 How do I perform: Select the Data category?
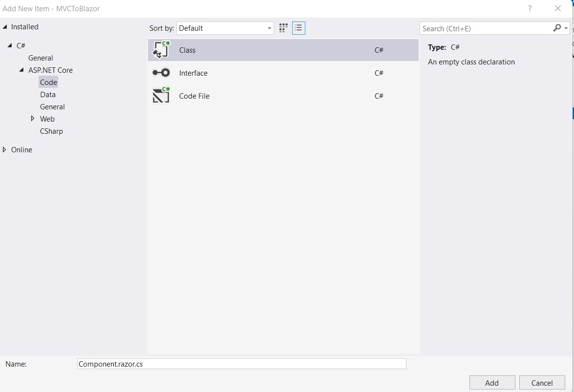[47, 94]
